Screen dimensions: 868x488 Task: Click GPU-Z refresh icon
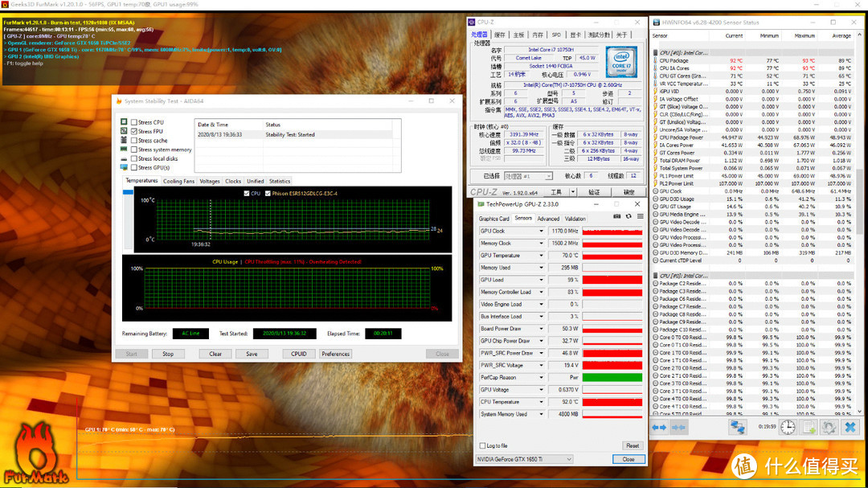coord(628,216)
